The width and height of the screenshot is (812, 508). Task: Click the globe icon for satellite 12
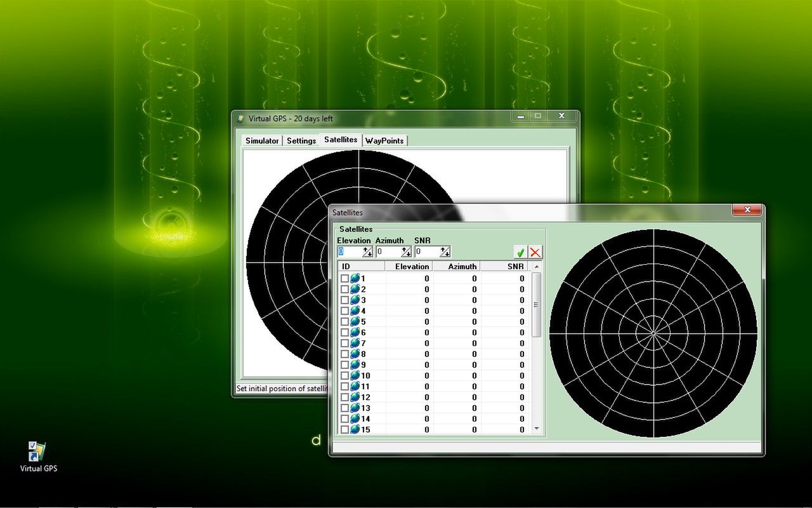coord(355,397)
